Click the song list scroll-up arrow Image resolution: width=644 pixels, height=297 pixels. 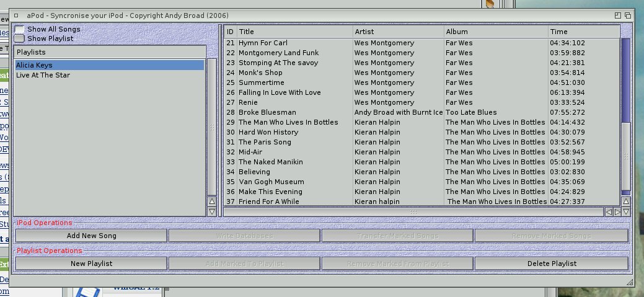pyautogui.click(x=626, y=202)
